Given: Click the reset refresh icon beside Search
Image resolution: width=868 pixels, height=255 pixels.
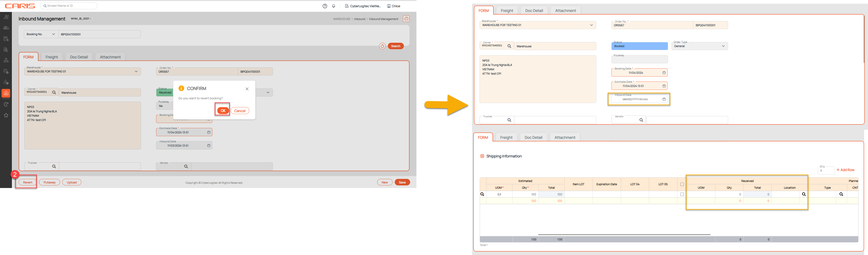Looking at the screenshot, I should click(382, 46).
